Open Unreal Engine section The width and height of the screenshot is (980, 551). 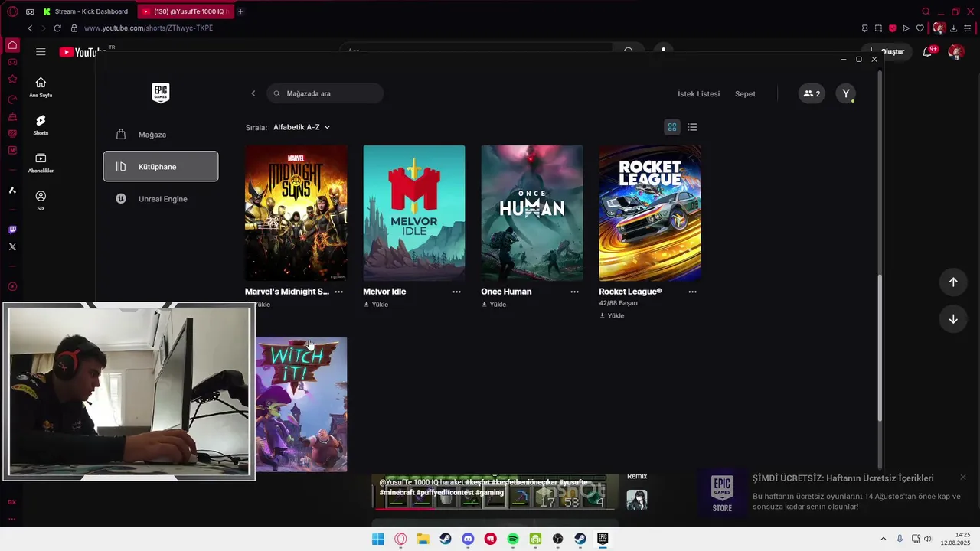click(x=161, y=199)
